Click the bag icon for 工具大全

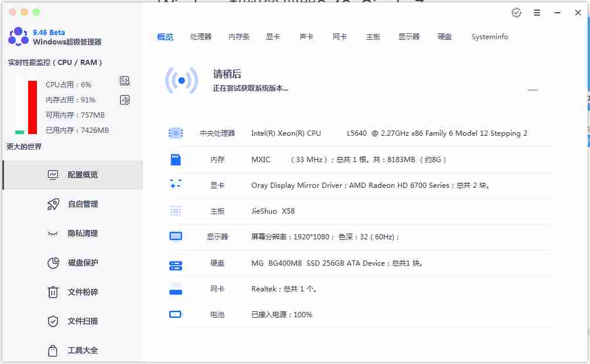(x=53, y=351)
